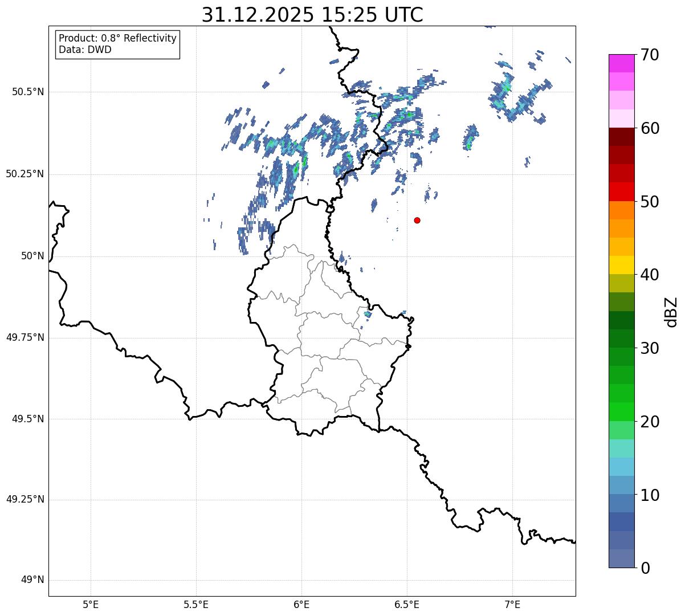Click the longitude label '6.5°E'
The width and height of the screenshot is (685, 616).
point(407,605)
